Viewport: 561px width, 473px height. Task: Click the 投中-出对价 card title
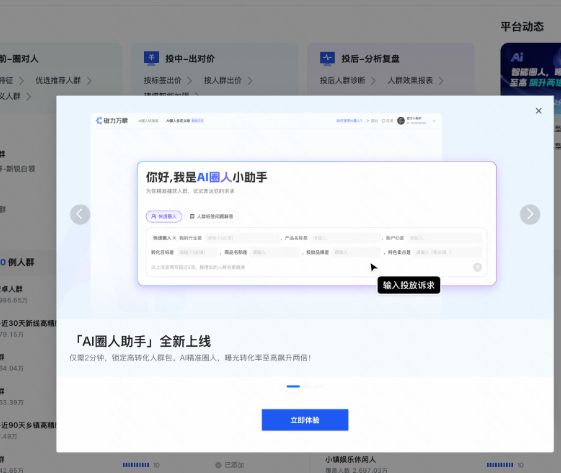click(190, 58)
